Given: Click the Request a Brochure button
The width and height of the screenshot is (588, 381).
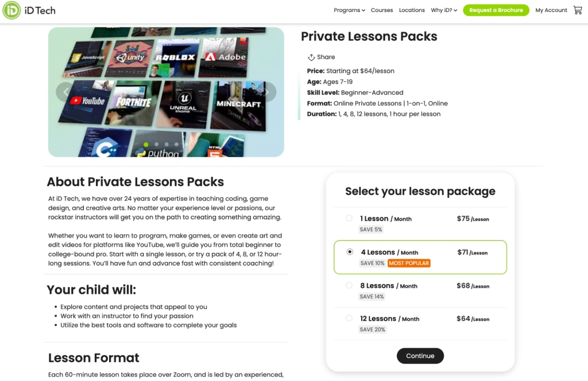Looking at the screenshot, I should [x=496, y=10].
